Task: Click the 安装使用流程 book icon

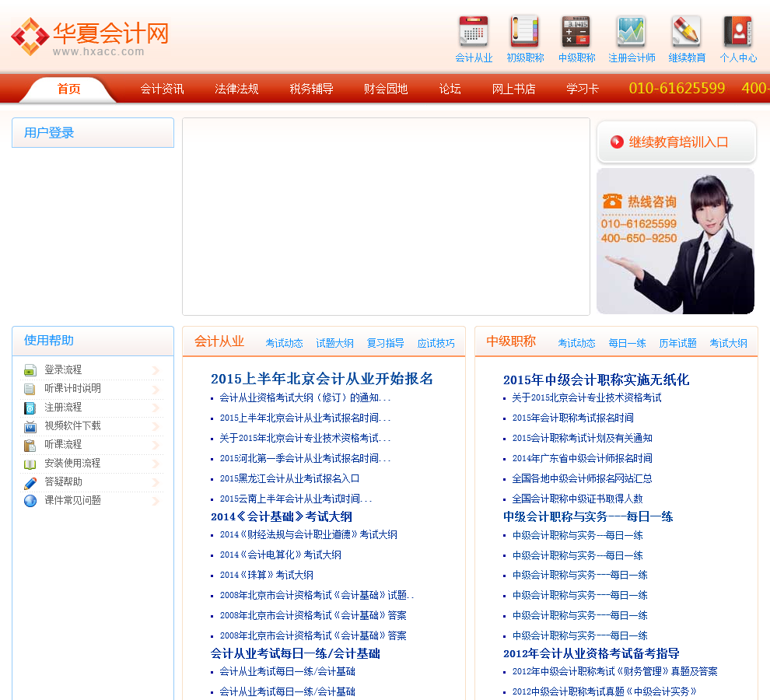Action: coord(30,464)
